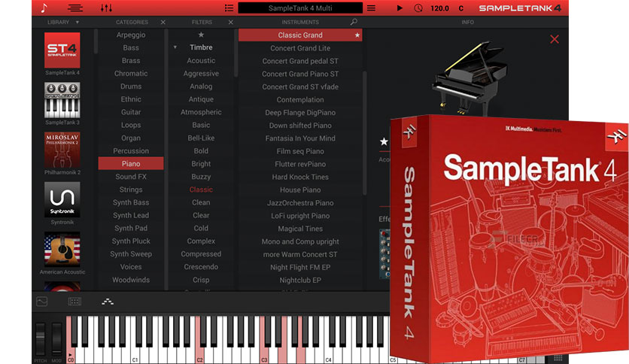Select the American Acoustic library thumbnail

pyautogui.click(x=62, y=249)
